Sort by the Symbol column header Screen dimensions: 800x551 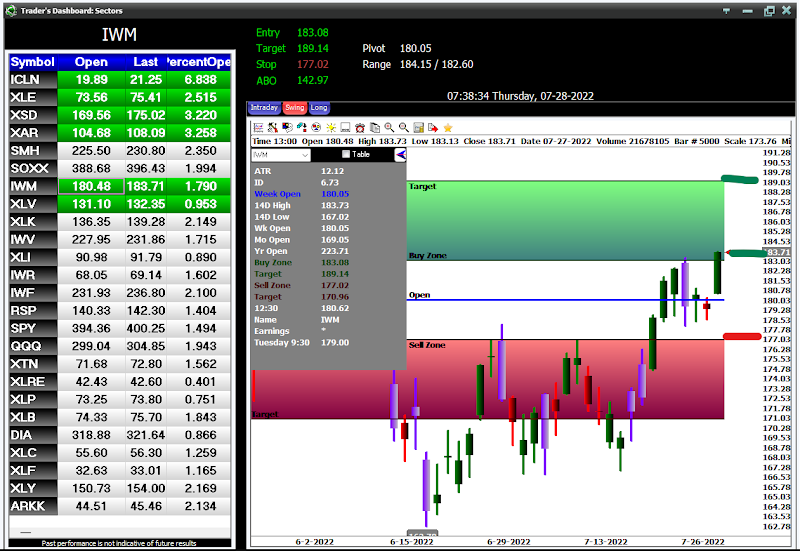[x=32, y=62]
